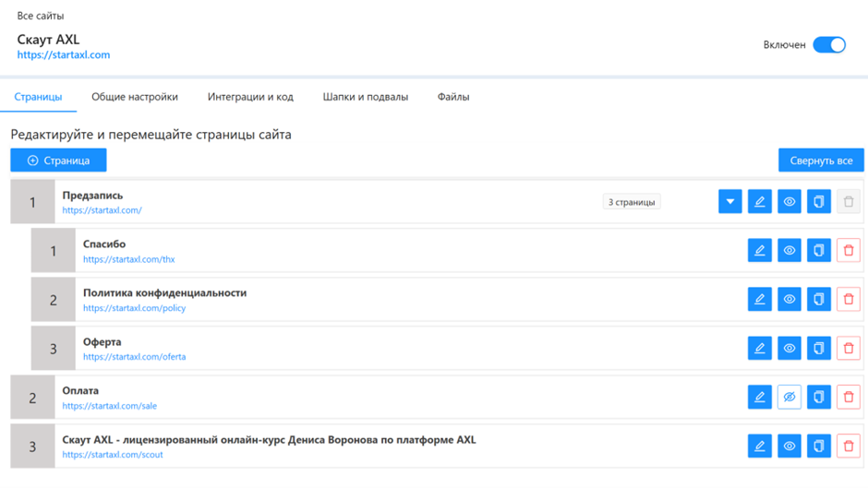Delete the Оплата page

coord(848,397)
